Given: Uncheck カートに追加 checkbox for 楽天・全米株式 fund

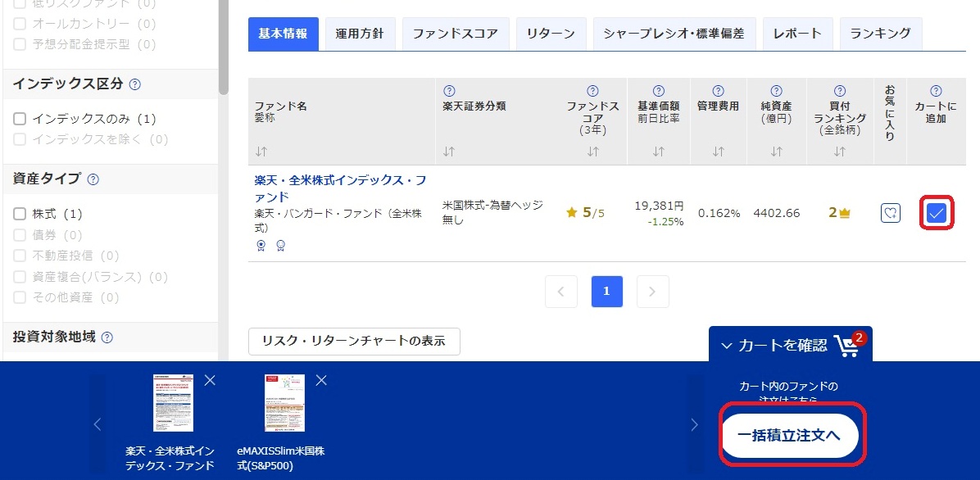Looking at the screenshot, I should point(937,214).
